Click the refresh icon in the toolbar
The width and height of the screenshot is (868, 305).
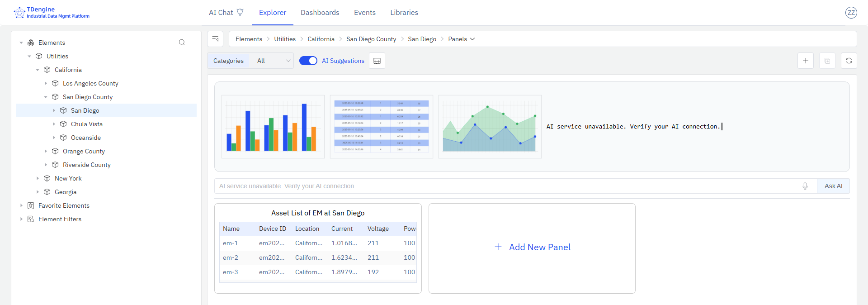click(849, 61)
